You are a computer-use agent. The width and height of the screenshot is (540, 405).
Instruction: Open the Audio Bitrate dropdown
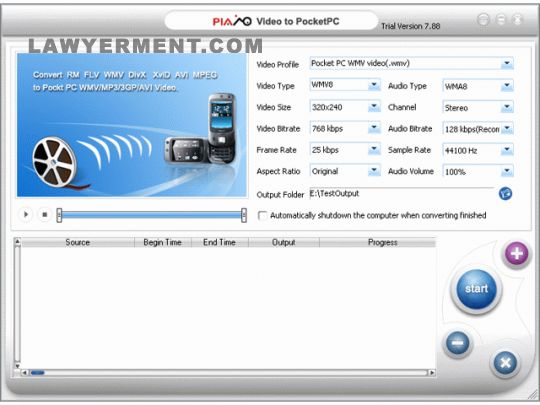(x=507, y=128)
